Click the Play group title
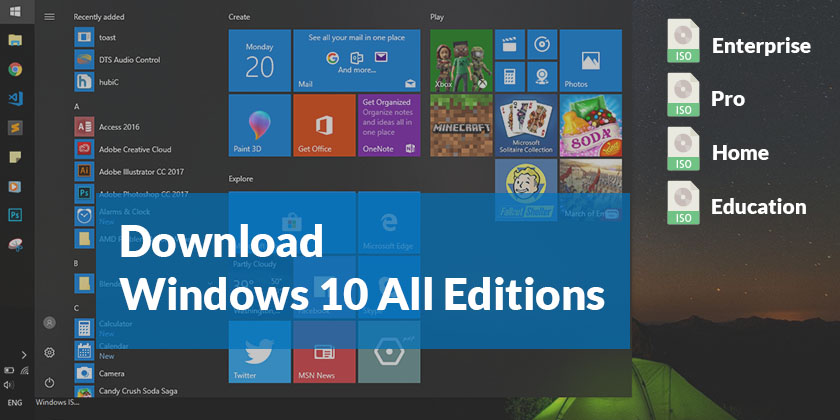 tap(437, 17)
